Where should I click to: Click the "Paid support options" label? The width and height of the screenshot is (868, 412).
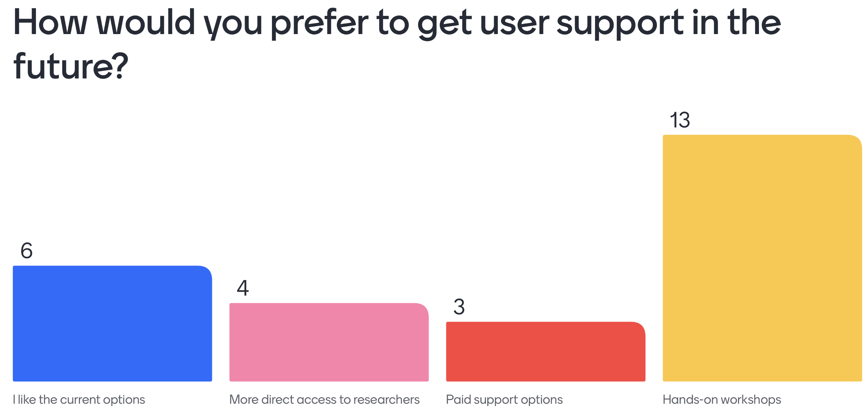pyautogui.click(x=504, y=399)
